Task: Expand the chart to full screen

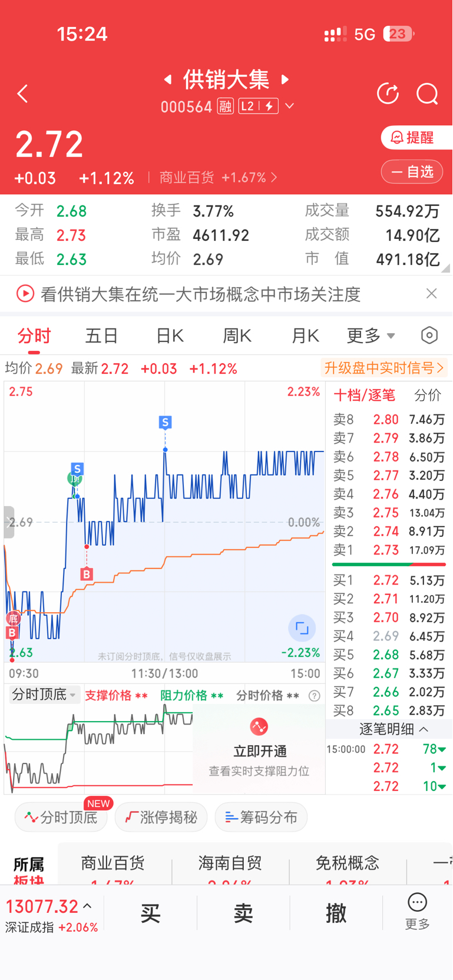Action: [302, 628]
